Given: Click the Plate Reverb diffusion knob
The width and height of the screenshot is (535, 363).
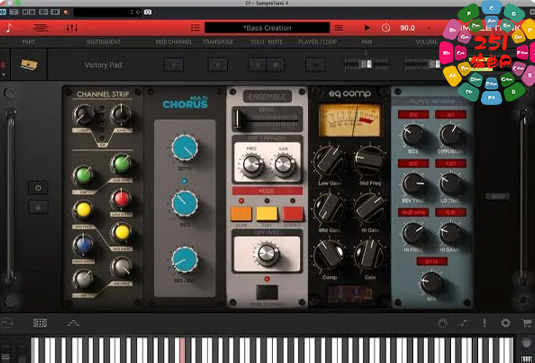Looking at the screenshot, I should 450,135.
